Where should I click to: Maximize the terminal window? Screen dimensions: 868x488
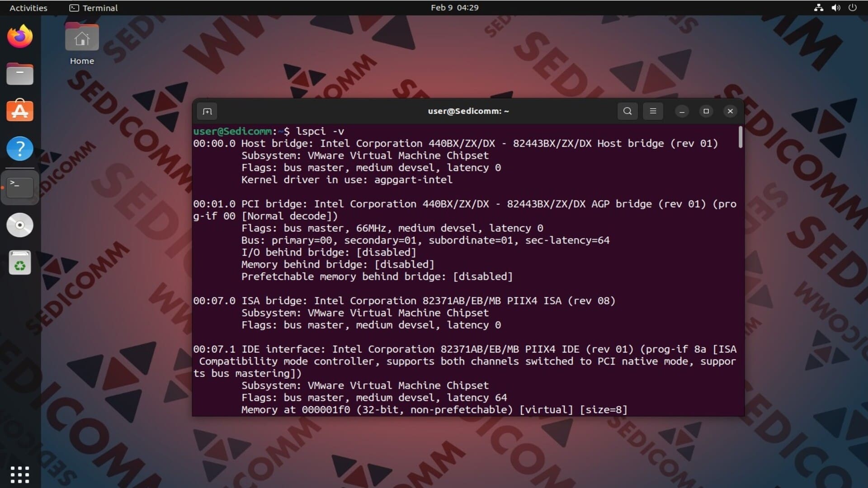point(706,111)
